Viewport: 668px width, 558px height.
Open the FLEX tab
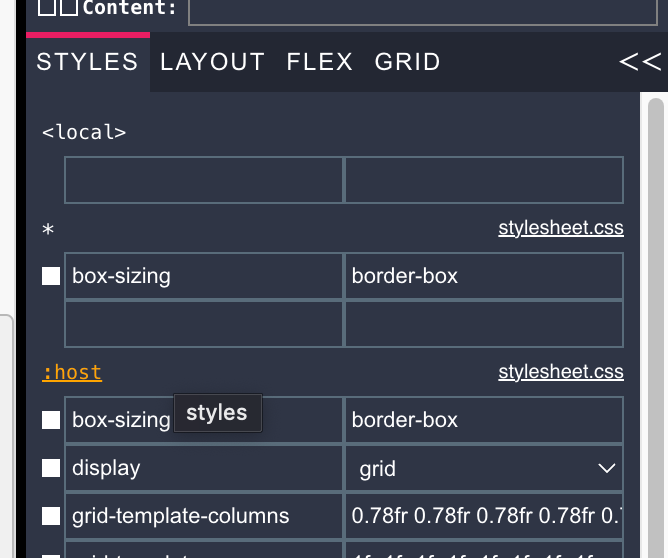320,62
